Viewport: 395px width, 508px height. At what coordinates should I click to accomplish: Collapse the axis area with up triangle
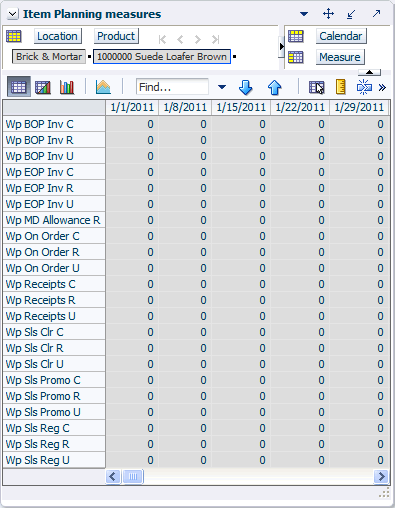(369, 72)
